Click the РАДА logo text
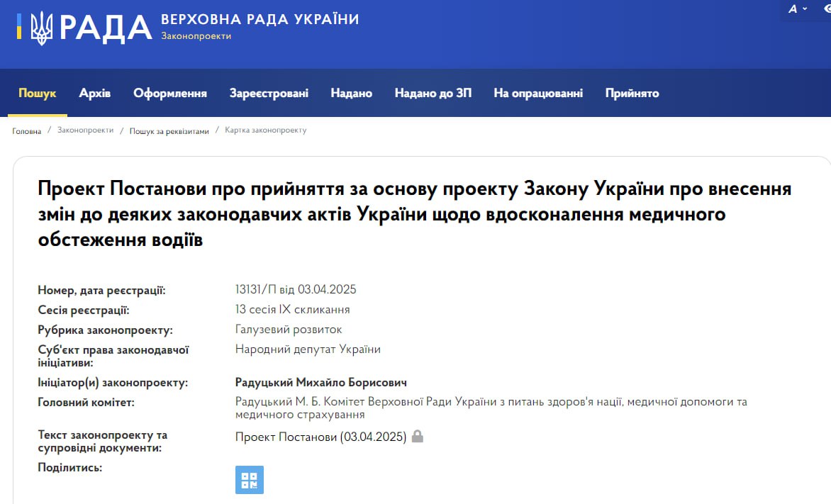The width and height of the screenshot is (831, 504). 106,28
